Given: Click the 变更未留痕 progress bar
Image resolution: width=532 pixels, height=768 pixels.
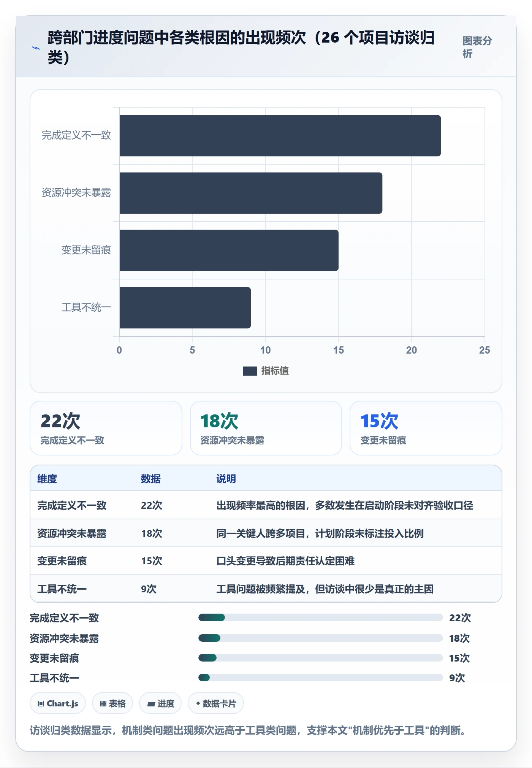Looking at the screenshot, I should click(320, 657).
